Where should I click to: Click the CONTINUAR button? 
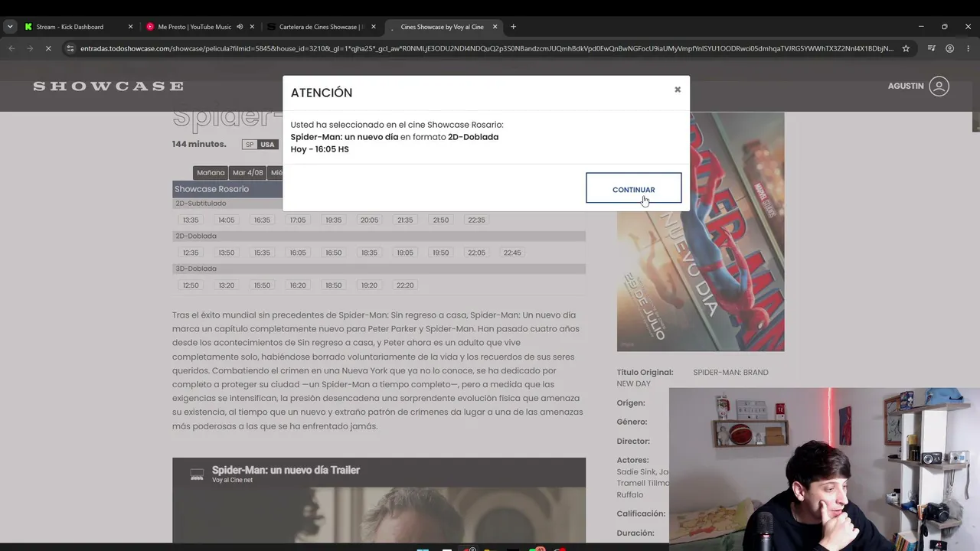pyautogui.click(x=633, y=188)
